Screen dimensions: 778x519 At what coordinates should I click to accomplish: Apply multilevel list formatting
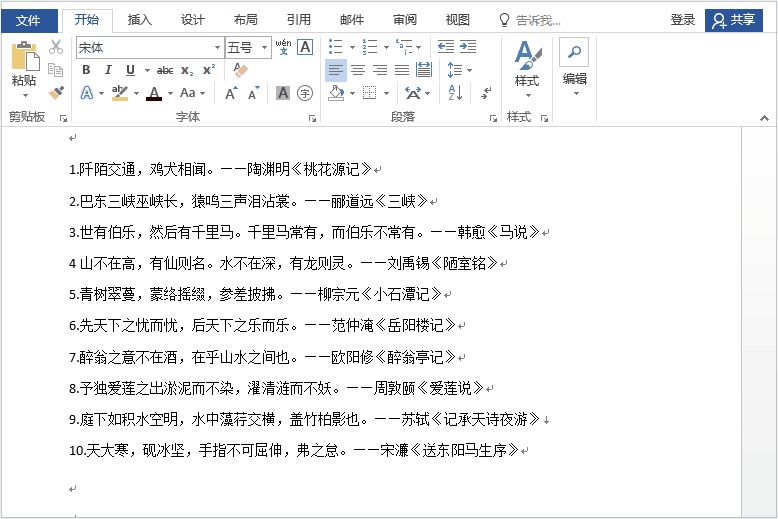click(x=404, y=47)
